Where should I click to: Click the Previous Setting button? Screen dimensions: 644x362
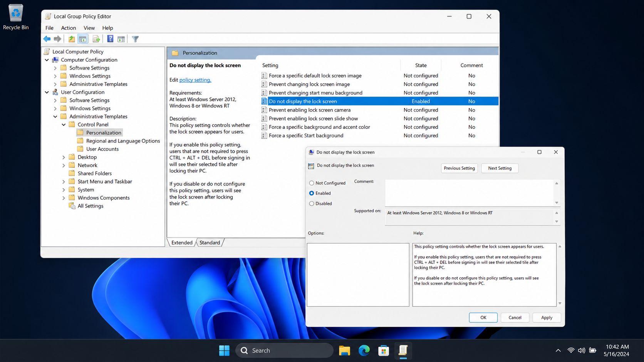(459, 168)
